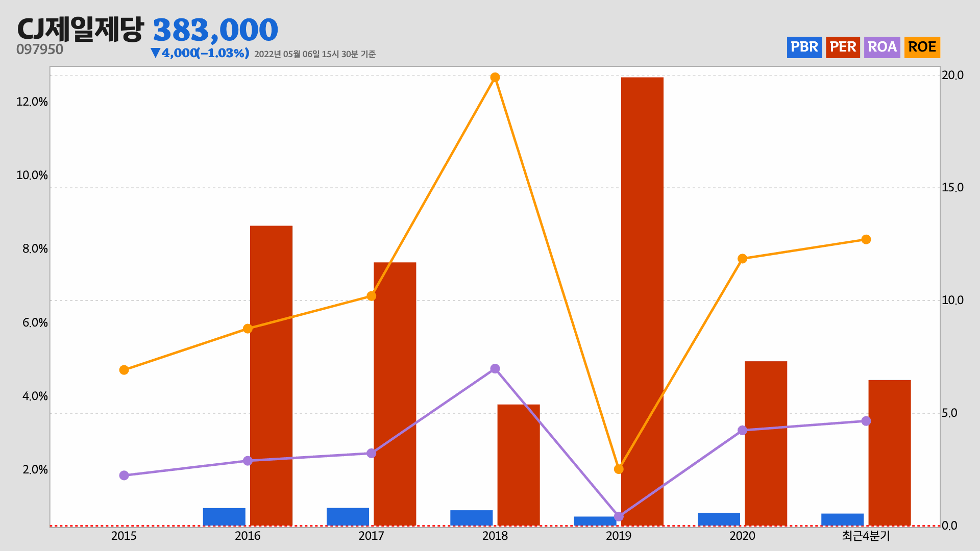Select the 2020 red PER bar
The height and width of the screenshot is (551, 980).
tap(766, 443)
